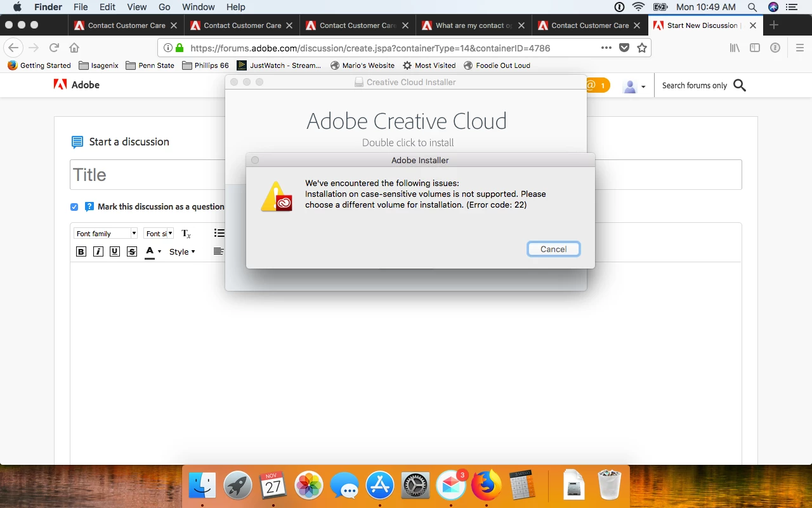Open the Foodie Out Loud bookmark

pyautogui.click(x=497, y=65)
